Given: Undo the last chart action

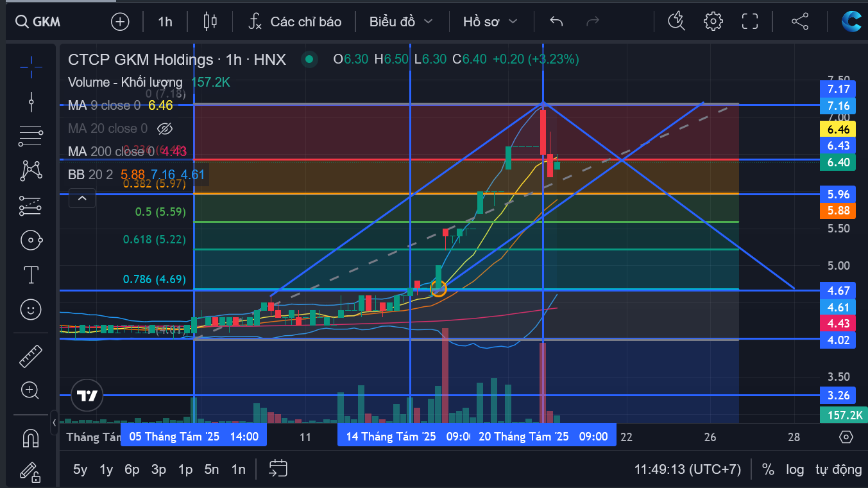Looking at the screenshot, I should 556,22.
